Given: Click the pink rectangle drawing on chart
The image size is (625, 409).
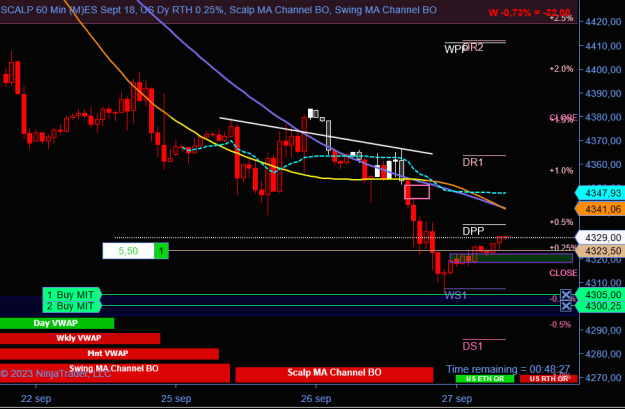Looking at the screenshot, I should click(417, 192).
